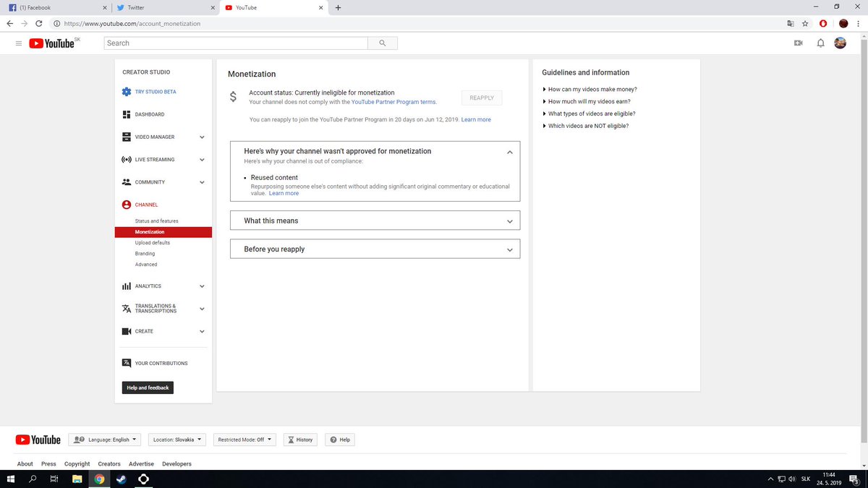Click the Your Contributions translate icon
Viewport: 868px width, 488px height.
(127, 363)
